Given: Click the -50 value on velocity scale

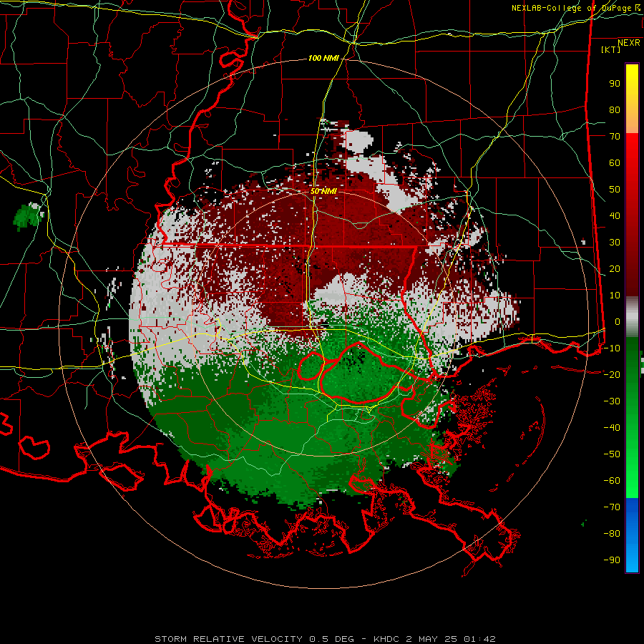Looking at the screenshot, I should [612, 454].
